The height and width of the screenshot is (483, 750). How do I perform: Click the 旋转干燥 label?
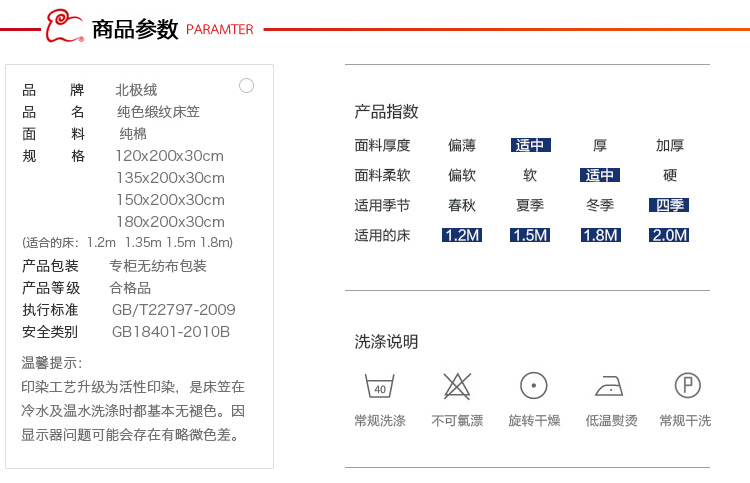(534, 420)
